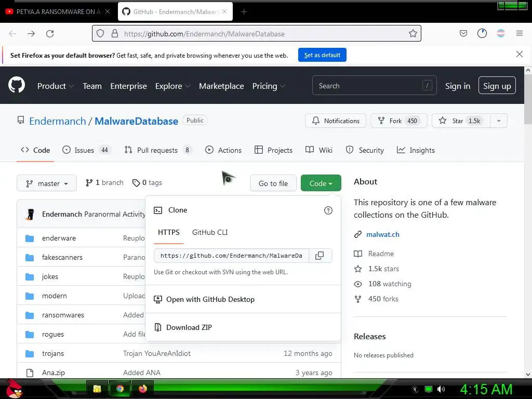Viewport: 532px width, 399px height.
Task: Open the Actions tab
Action: coord(223,150)
